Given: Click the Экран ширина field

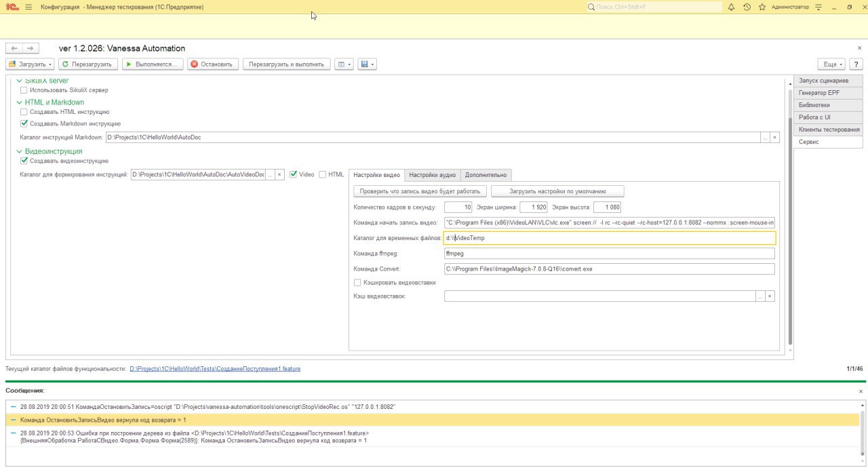Looking at the screenshot, I should tap(534, 207).
